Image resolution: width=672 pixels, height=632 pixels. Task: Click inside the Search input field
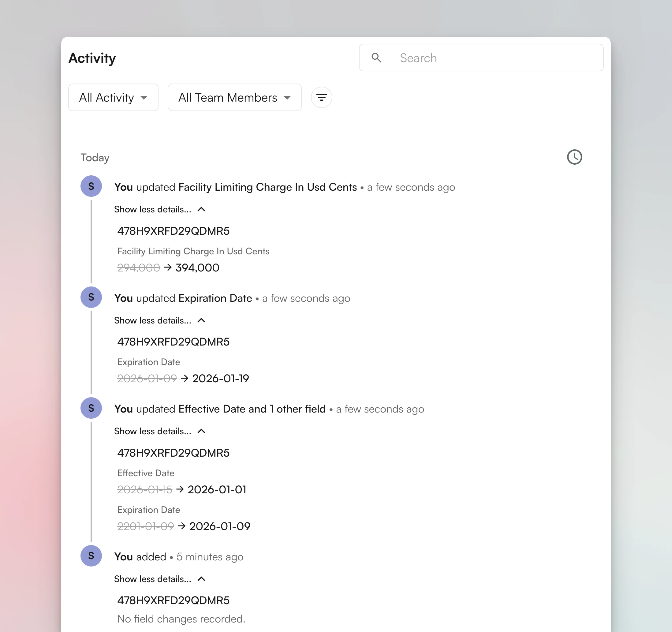pyautogui.click(x=473, y=58)
